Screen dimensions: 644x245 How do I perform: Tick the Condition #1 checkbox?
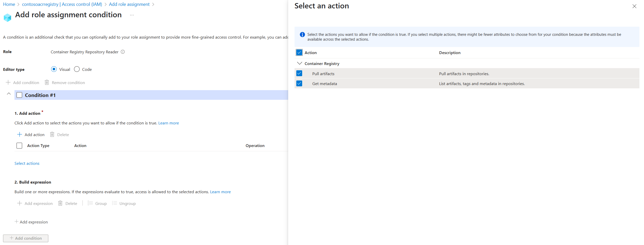tap(19, 95)
